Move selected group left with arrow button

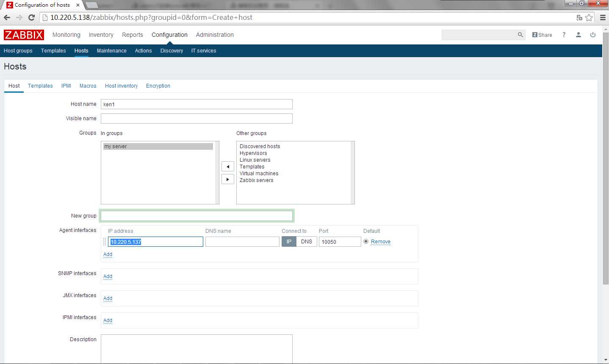[x=228, y=166]
